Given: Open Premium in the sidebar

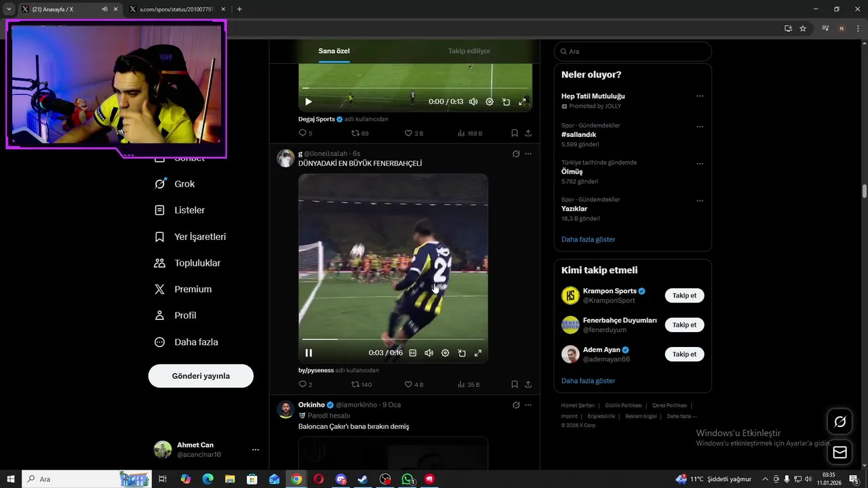Looking at the screenshot, I should 184,289.
